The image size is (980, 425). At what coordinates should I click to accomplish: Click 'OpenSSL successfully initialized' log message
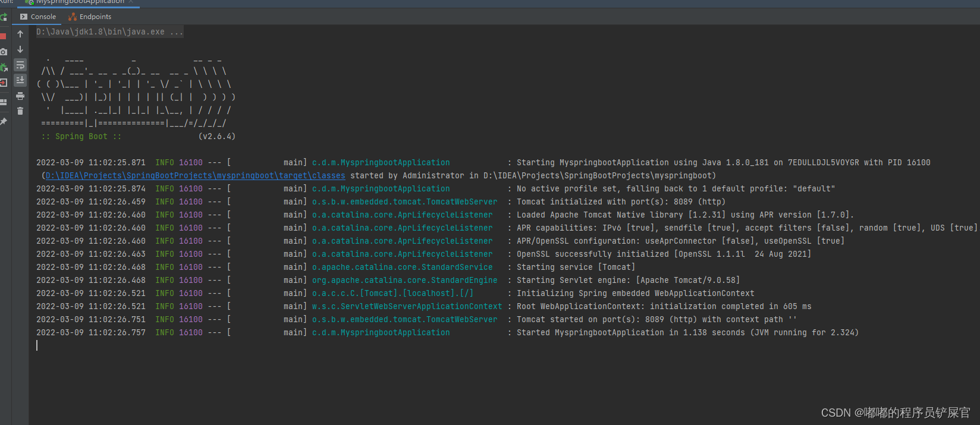coord(664,254)
